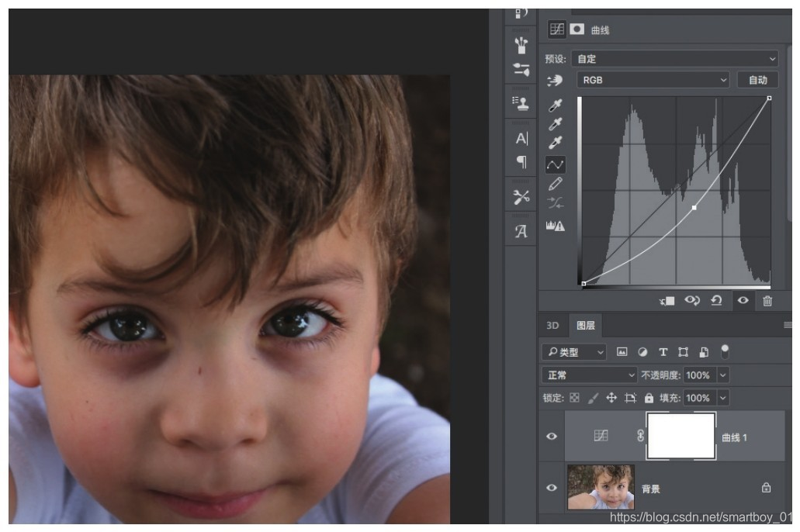Click the histogram warning recalculate icon

[555, 226]
